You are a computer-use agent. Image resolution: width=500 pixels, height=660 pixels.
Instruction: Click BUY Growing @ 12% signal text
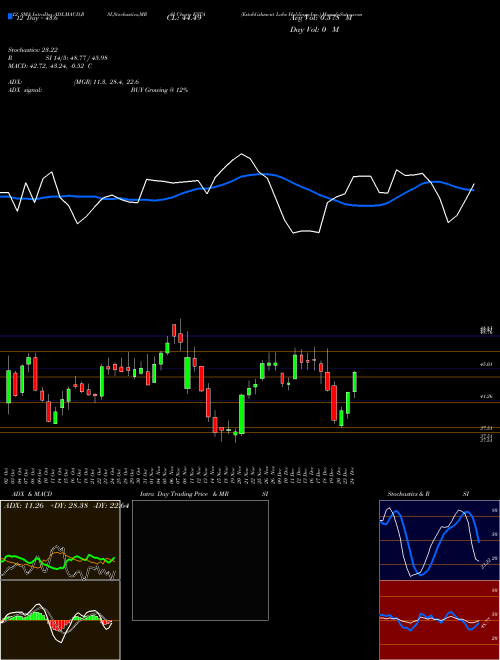click(159, 90)
